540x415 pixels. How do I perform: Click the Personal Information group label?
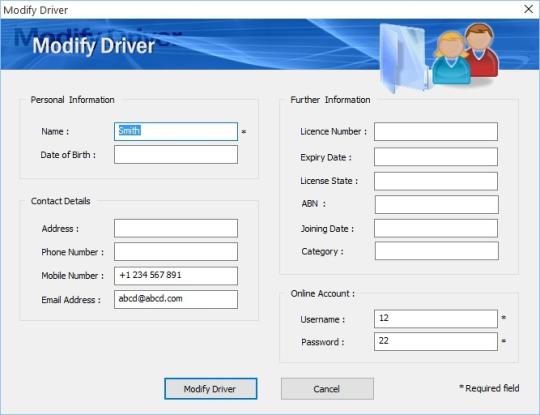(x=72, y=100)
